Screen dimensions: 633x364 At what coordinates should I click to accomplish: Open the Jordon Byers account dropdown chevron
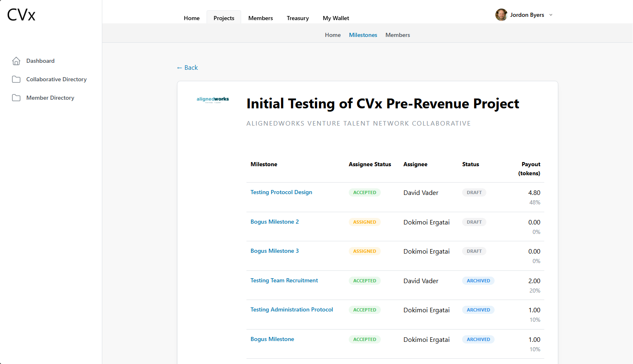click(550, 14)
